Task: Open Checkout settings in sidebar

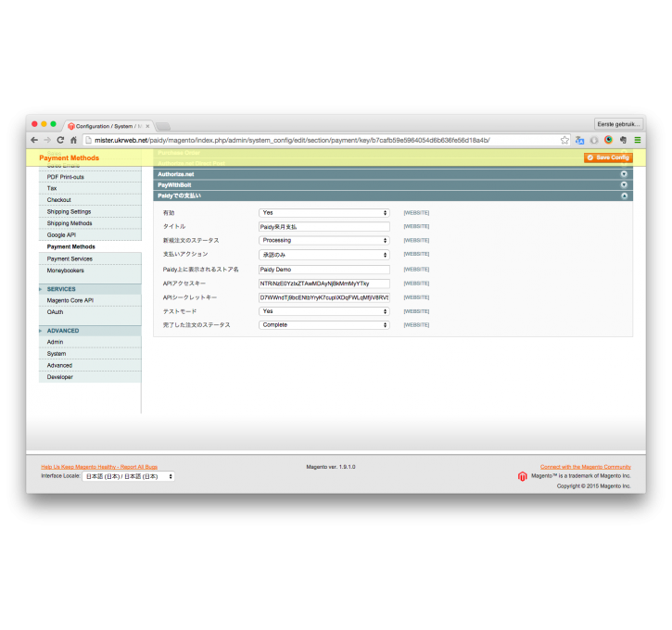Action: tap(90, 200)
